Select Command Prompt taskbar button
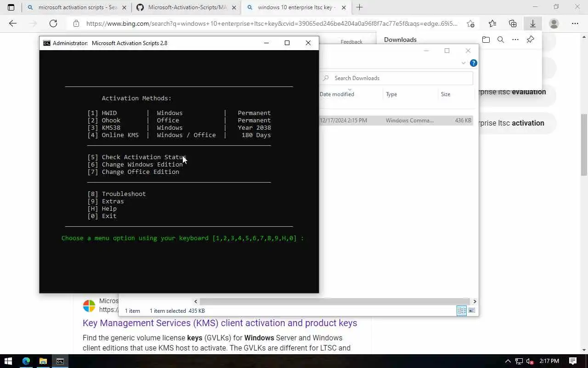 (60, 361)
